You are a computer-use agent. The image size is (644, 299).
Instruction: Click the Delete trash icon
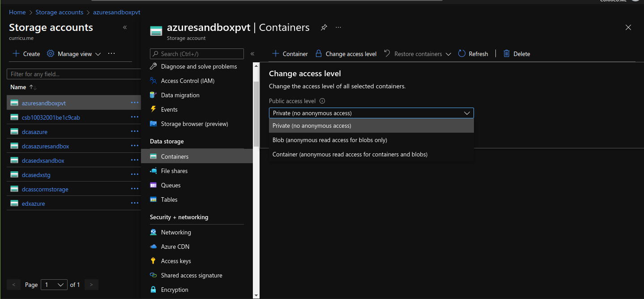click(x=507, y=54)
